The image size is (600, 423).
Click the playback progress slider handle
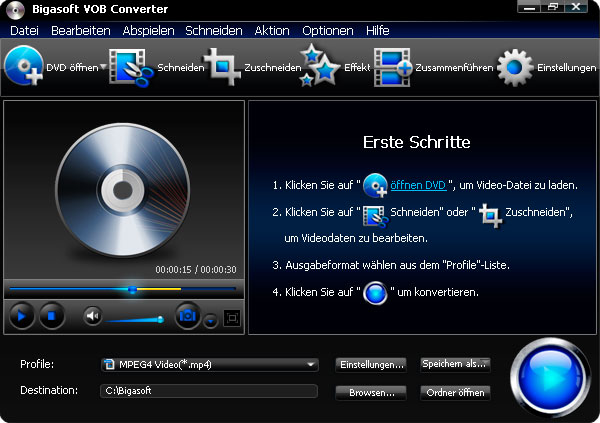click(x=132, y=289)
